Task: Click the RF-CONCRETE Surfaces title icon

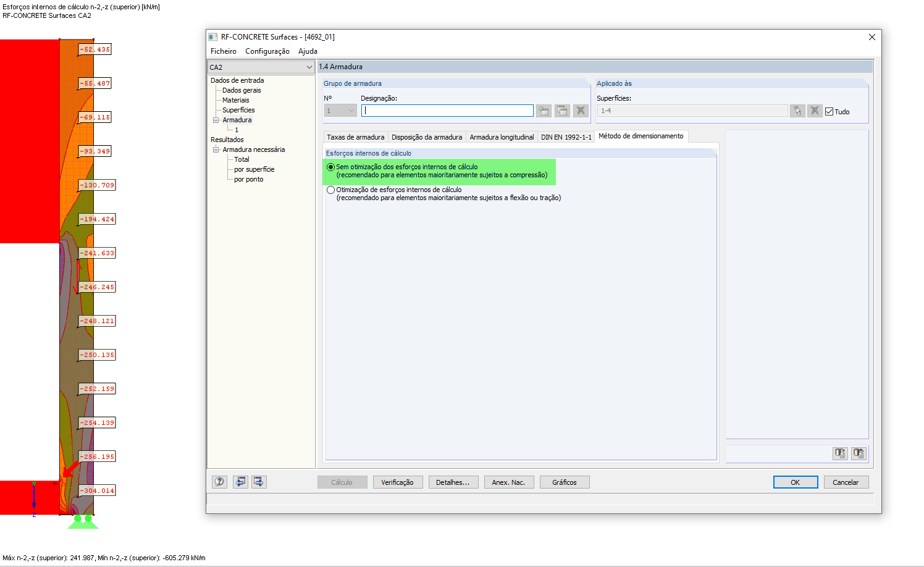Action: click(x=213, y=37)
